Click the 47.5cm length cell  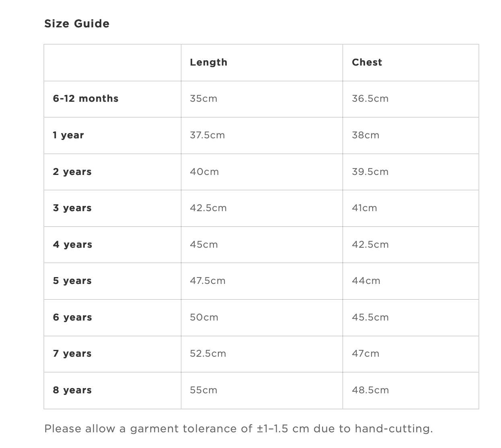pyautogui.click(x=207, y=281)
